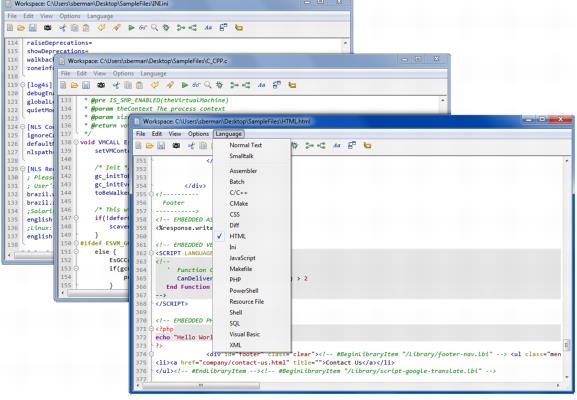This screenshot has width=577, height=400.
Task: Choose CSS from the Language menu
Action: click(x=252, y=215)
